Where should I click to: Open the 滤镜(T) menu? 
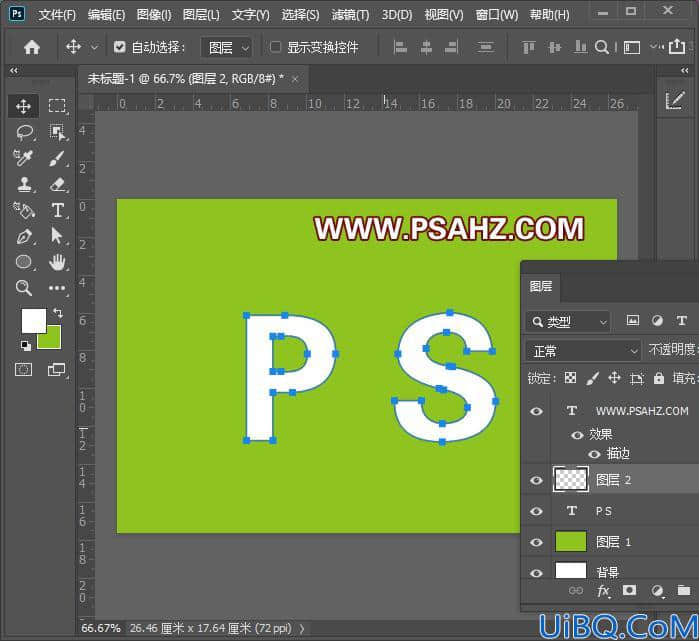tap(350, 15)
